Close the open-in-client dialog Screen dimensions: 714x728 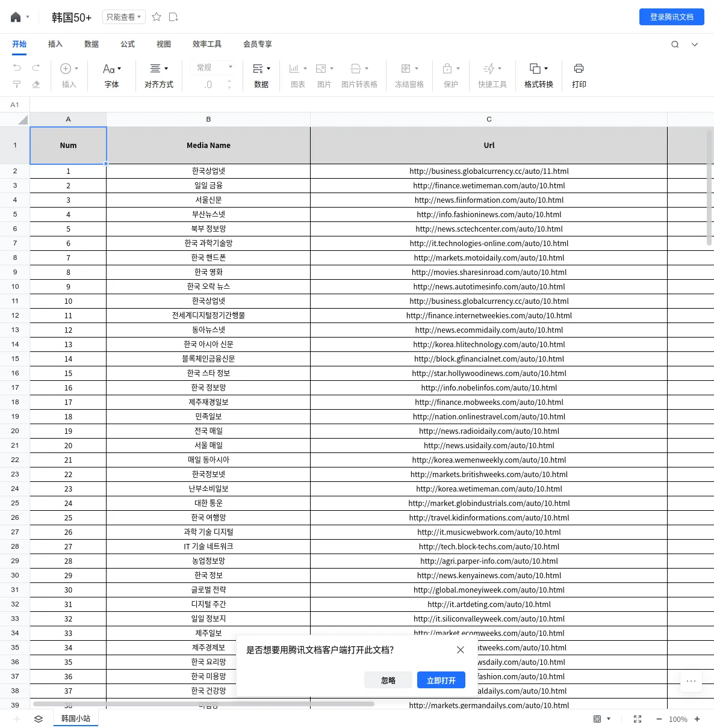pyautogui.click(x=461, y=650)
